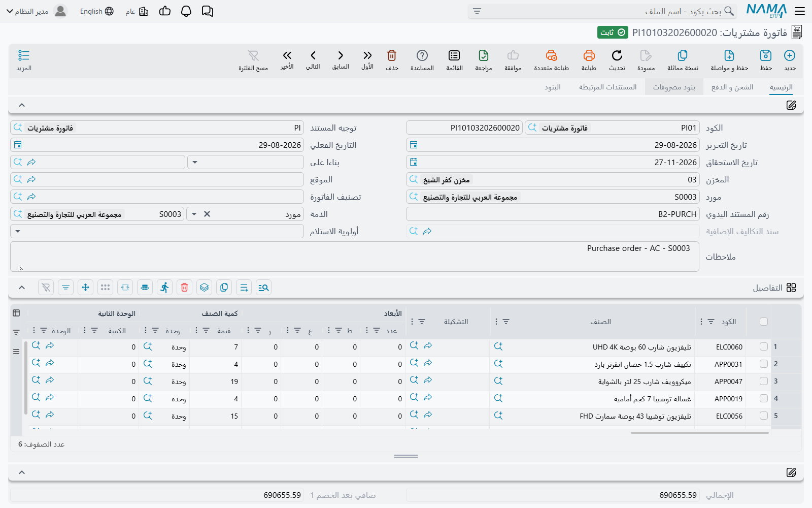Viewport: 812px width, 508px height.
Task: Collapse the totals section chevron at bottom
Action: tap(22, 472)
